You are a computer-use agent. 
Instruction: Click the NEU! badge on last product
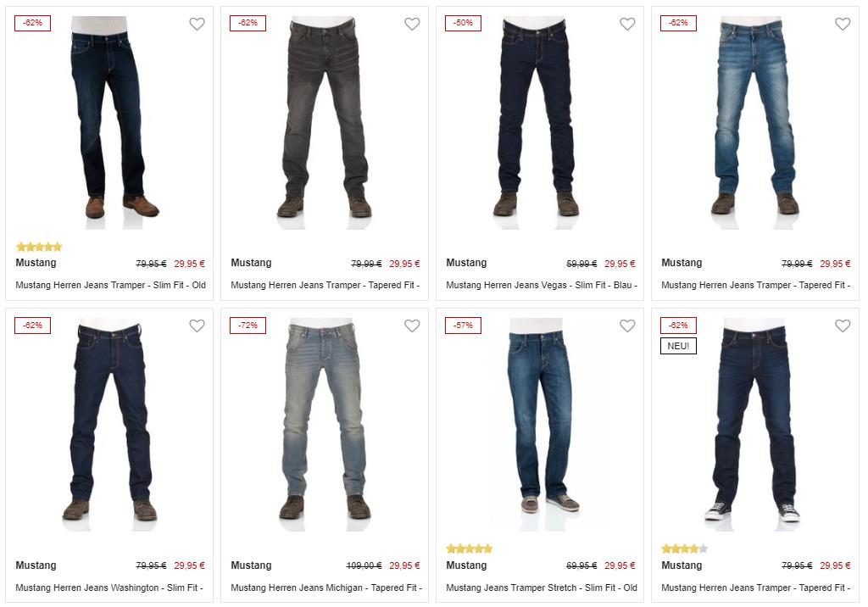click(x=678, y=346)
